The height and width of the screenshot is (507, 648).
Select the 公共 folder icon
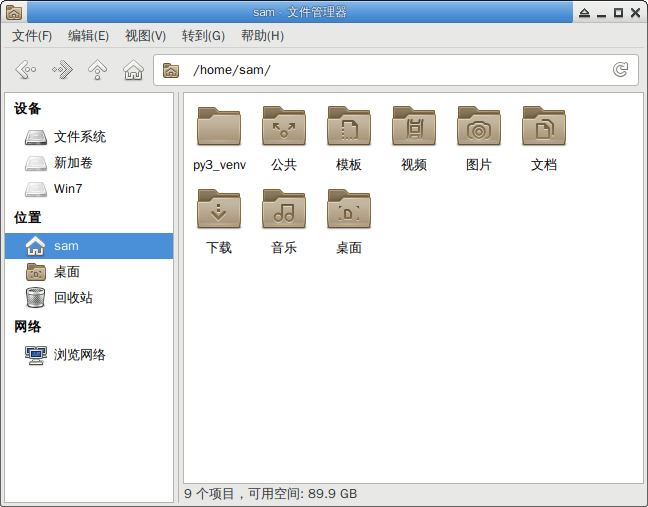coord(284,127)
